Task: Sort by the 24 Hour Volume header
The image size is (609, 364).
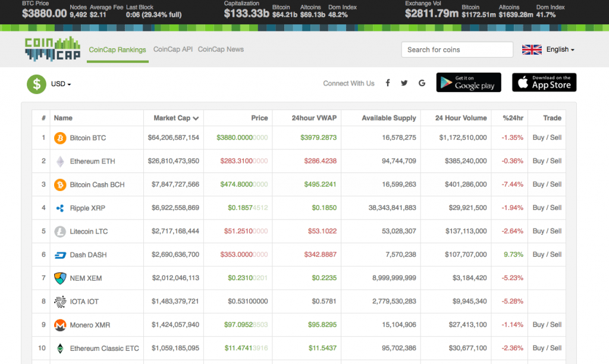Action: tap(461, 118)
